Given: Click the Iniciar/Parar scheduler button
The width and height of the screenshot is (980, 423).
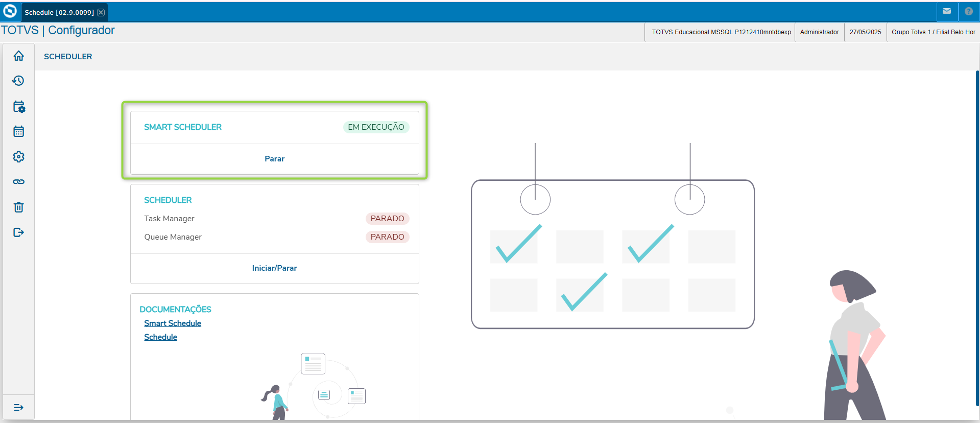Looking at the screenshot, I should [x=275, y=268].
